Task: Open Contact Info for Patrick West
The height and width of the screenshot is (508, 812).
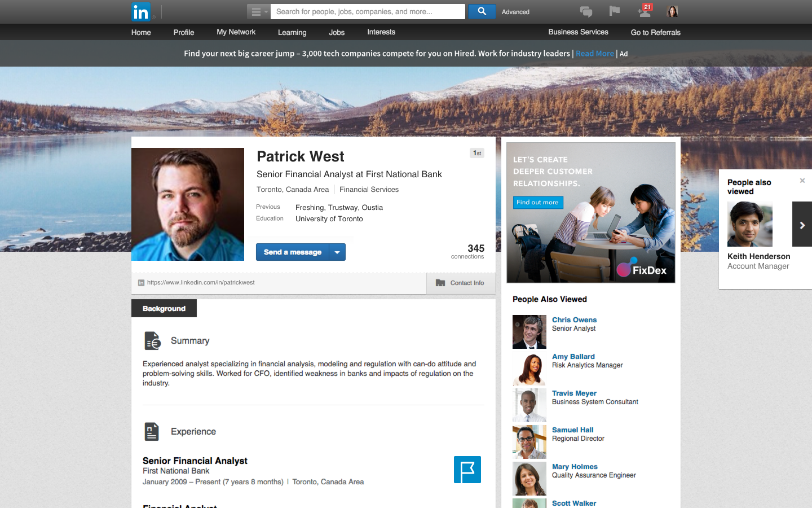Action: [x=461, y=283]
